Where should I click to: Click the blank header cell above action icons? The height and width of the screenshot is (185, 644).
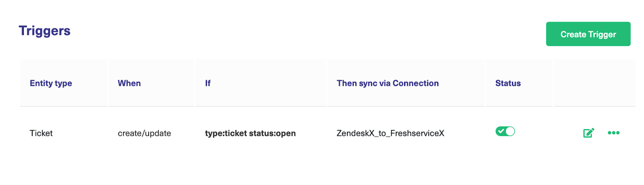(x=594, y=83)
